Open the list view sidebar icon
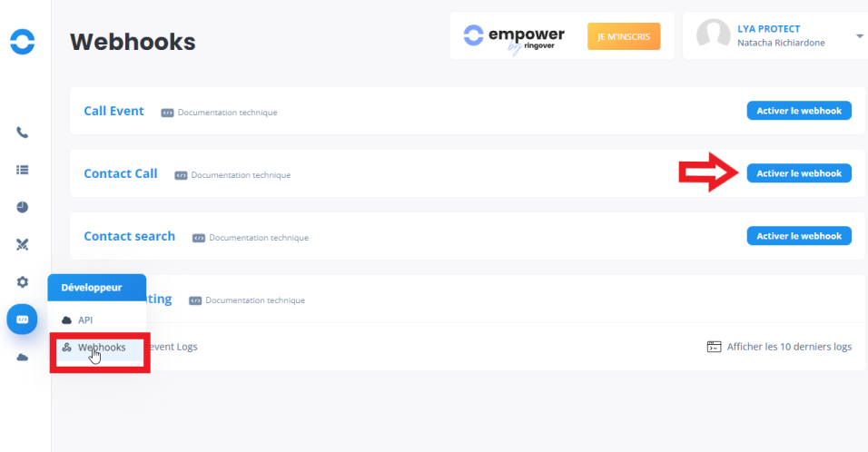Image resolution: width=868 pixels, height=452 pixels. coord(23,170)
